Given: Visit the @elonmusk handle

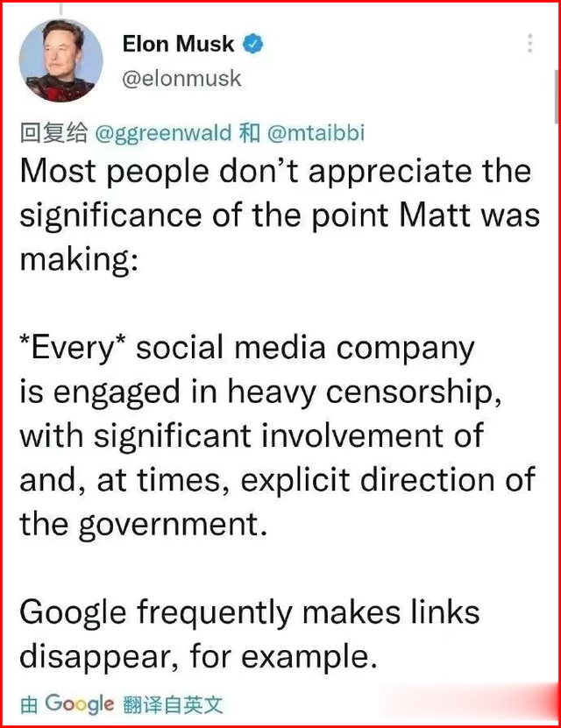Looking at the screenshot, I should pos(181,78).
